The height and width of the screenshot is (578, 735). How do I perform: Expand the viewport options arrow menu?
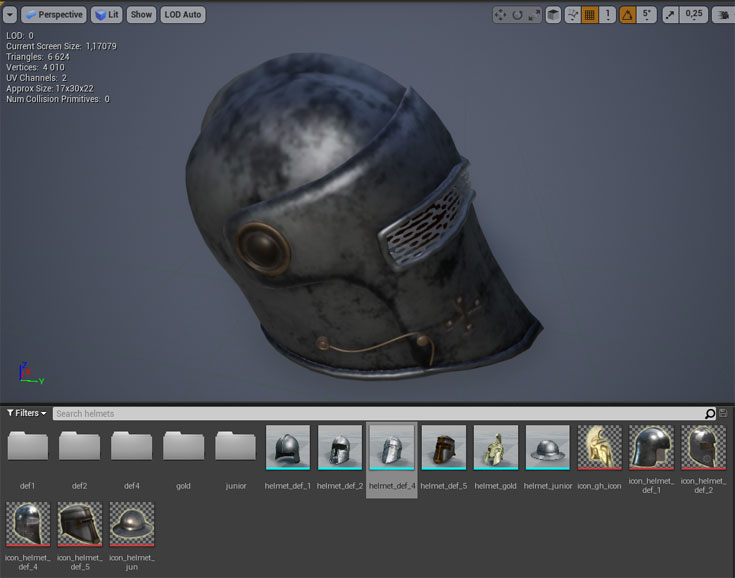tap(10, 15)
